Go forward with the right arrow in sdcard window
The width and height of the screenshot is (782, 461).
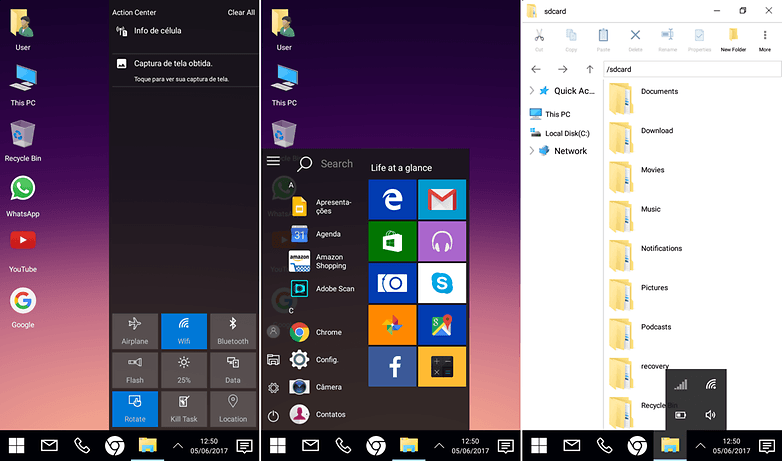(563, 69)
